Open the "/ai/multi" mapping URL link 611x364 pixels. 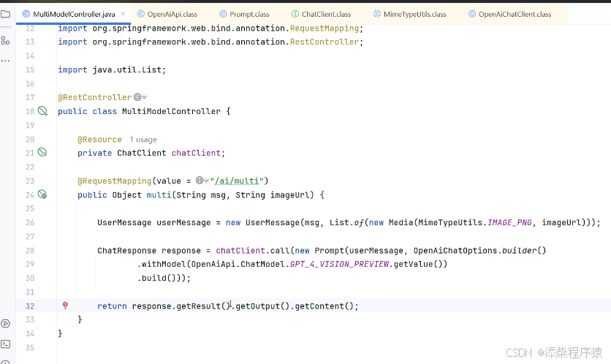[x=237, y=181]
